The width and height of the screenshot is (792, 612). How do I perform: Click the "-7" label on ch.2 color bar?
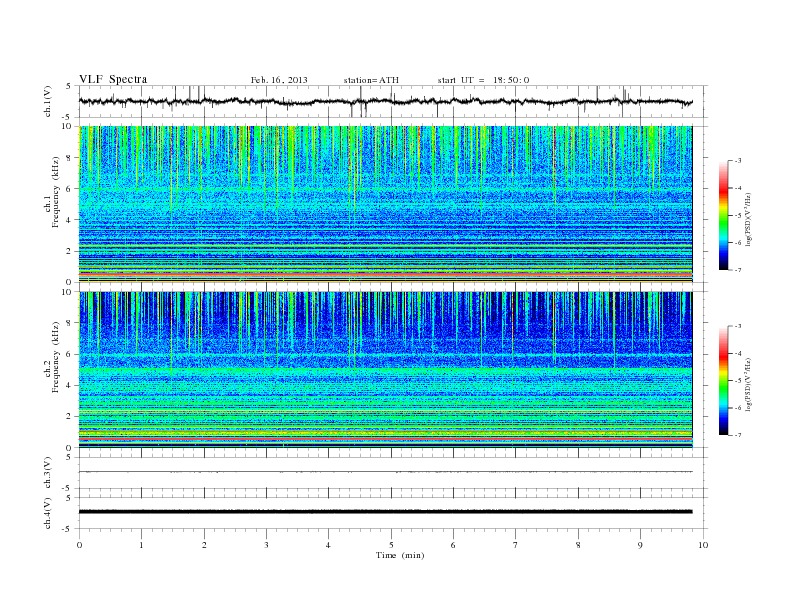pos(737,435)
